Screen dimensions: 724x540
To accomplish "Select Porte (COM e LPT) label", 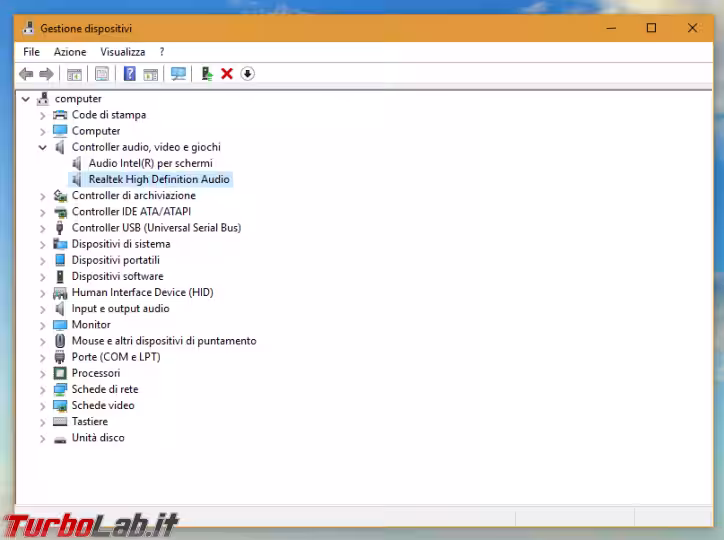I will coord(116,357).
